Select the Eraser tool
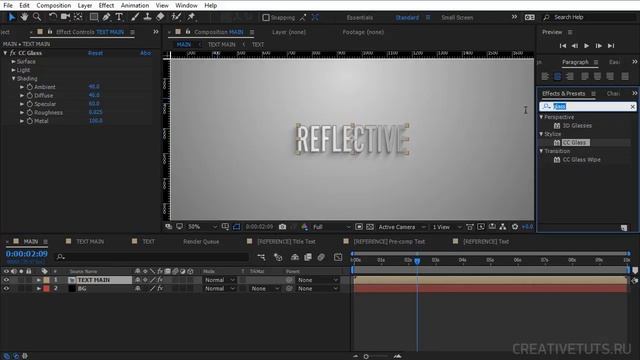The height and width of the screenshot is (360, 640). tap(160, 17)
